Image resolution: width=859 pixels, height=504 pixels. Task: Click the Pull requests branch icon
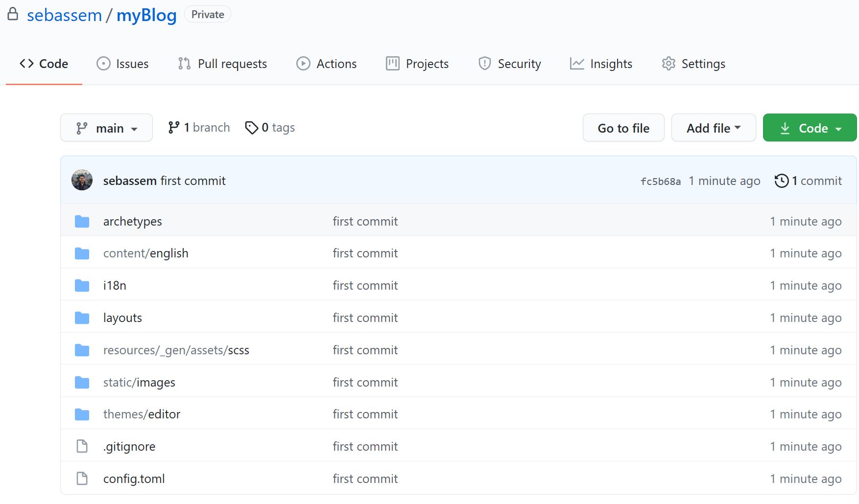coord(184,64)
